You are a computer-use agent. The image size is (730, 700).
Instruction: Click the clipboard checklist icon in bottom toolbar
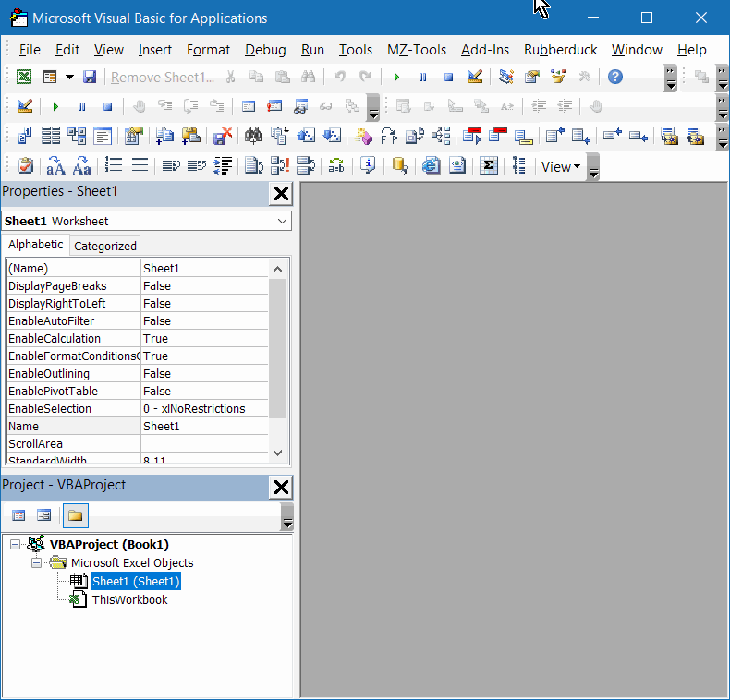coord(25,165)
